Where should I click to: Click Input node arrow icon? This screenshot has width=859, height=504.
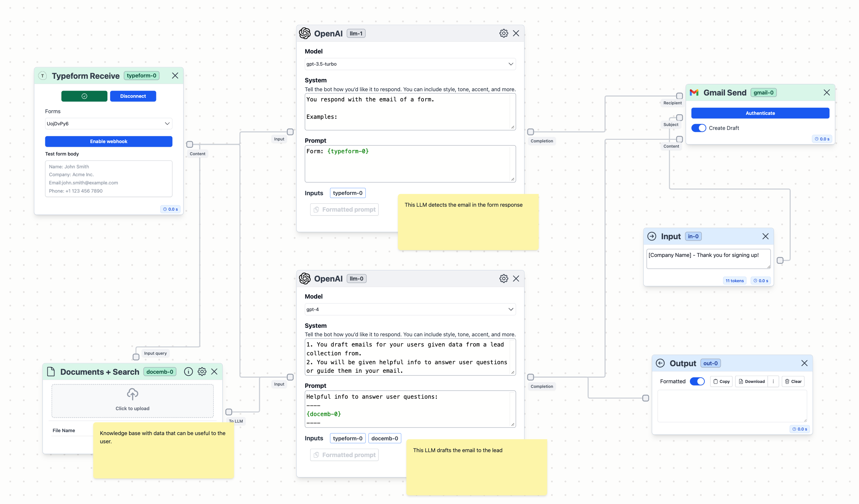point(652,236)
